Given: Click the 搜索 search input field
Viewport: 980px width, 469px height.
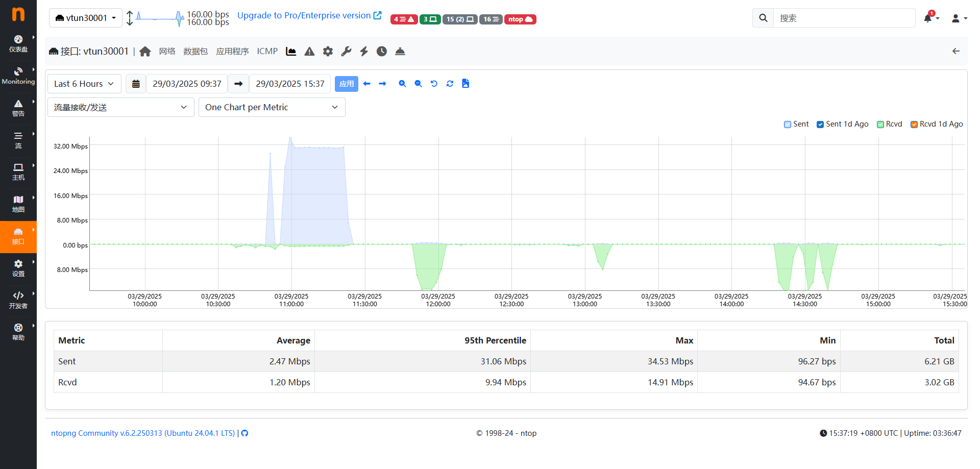Looking at the screenshot, I should pyautogui.click(x=844, y=18).
